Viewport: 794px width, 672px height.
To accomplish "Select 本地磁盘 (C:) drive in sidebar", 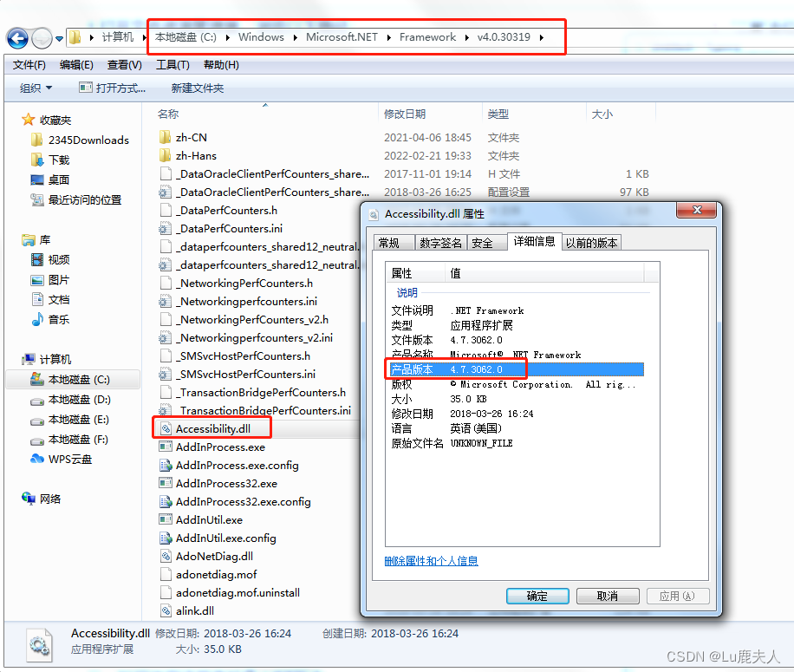I will click(73, 379).
